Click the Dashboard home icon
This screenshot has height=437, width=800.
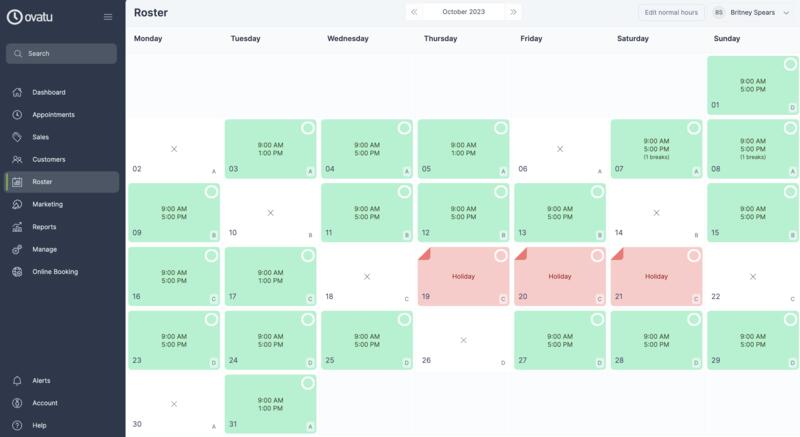click(17, 92)
